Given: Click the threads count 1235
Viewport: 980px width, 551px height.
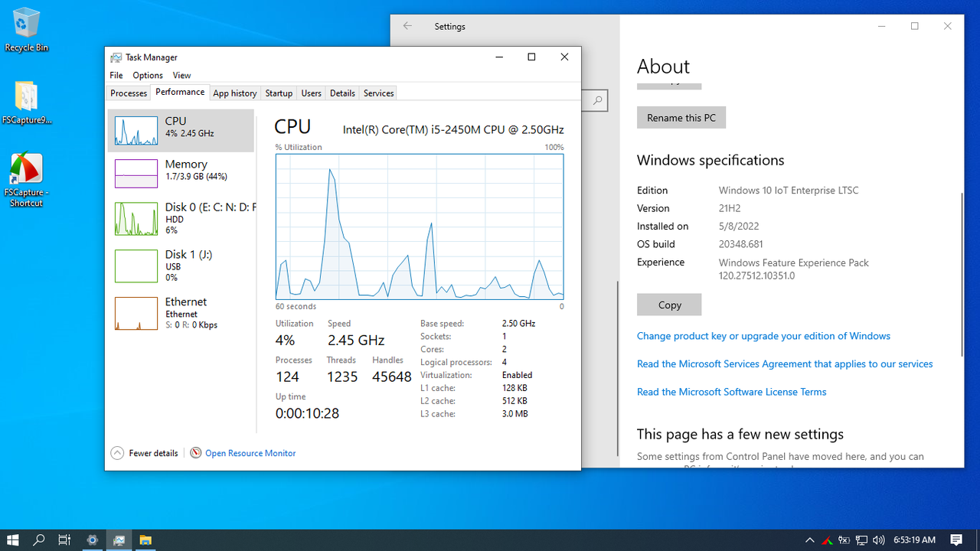Looking at the screenshot, I should coord(342,377).
